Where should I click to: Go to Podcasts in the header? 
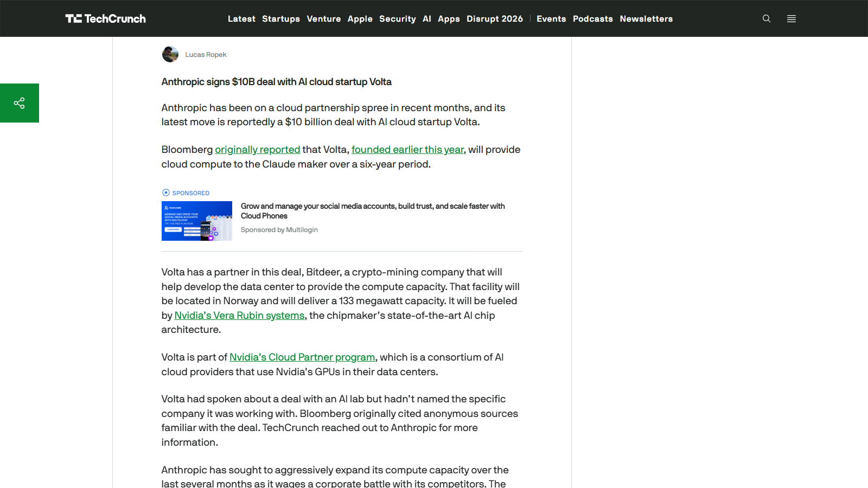click(x=593, y=18)
